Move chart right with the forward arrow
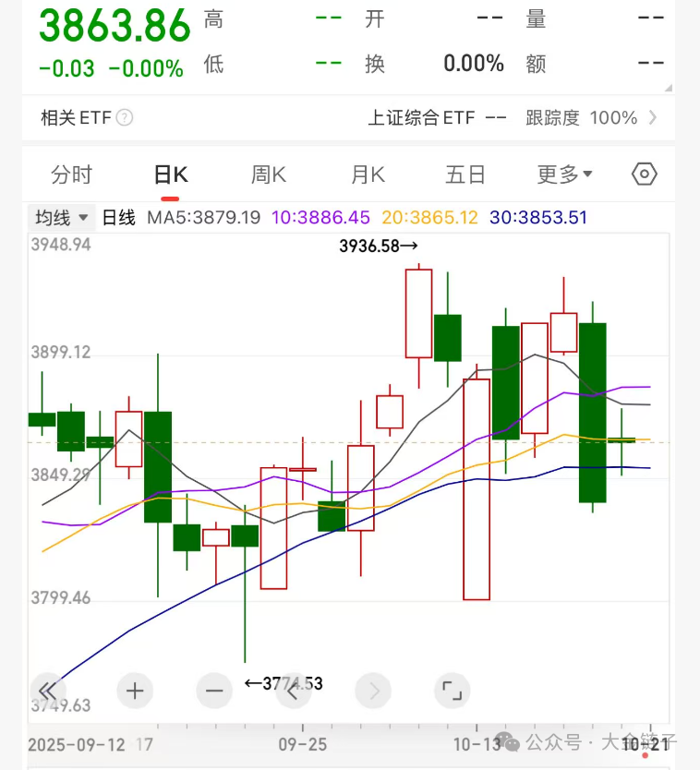This screenshot has width=700, height=770. [373, 690]
